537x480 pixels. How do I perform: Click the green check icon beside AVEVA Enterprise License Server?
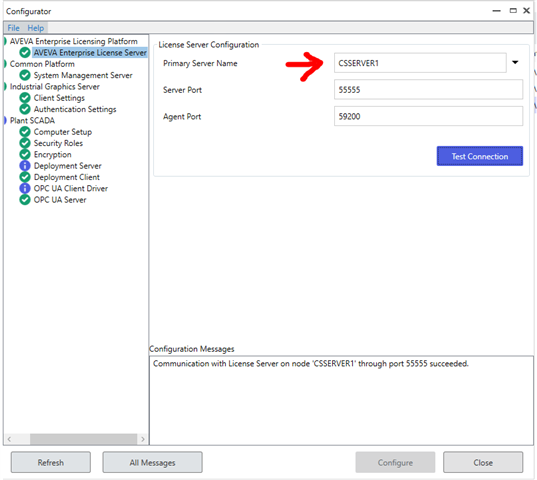[x=25, y=52]
